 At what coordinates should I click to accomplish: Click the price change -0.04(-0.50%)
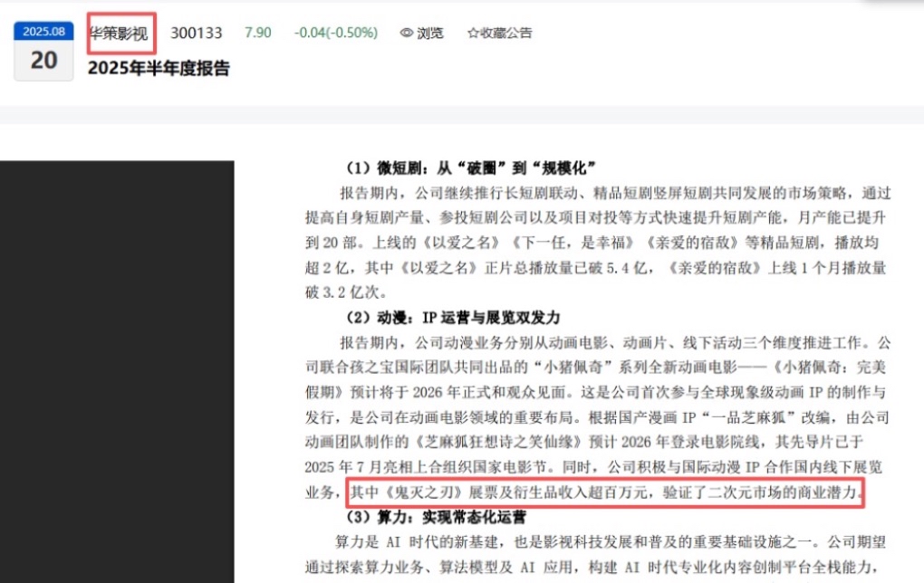click(x=336, y=33)
